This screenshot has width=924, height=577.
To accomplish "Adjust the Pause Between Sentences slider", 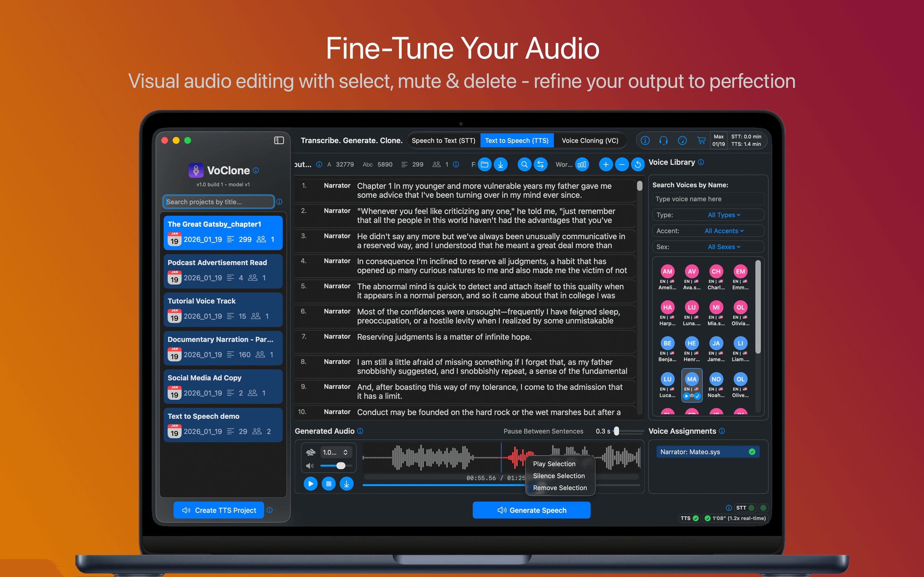I will (x=616, y=431).
